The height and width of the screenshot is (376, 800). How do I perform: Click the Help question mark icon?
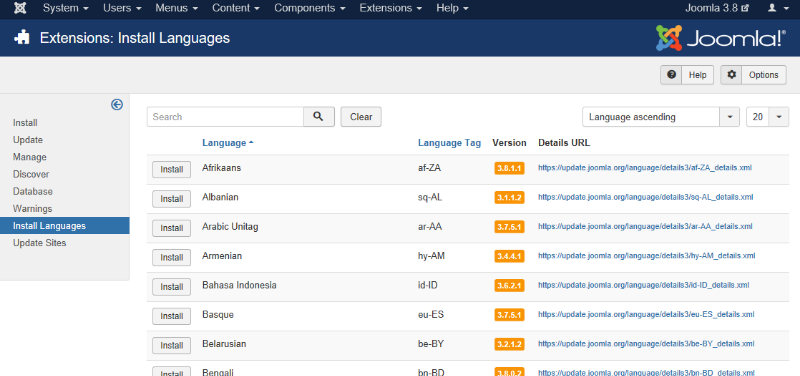pos(671,75)
